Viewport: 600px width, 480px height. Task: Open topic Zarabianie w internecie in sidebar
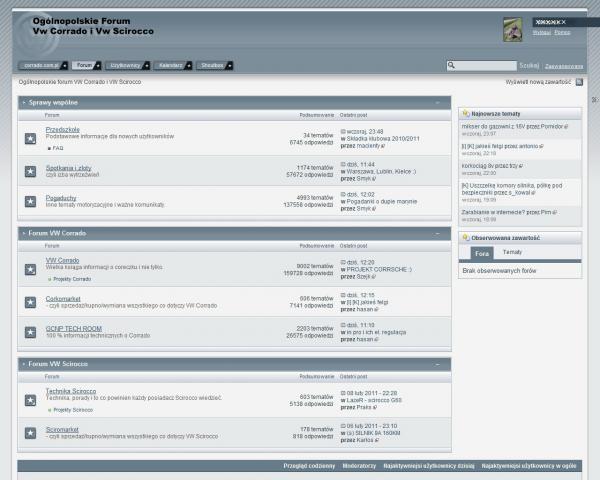click(x=495, y=212)
